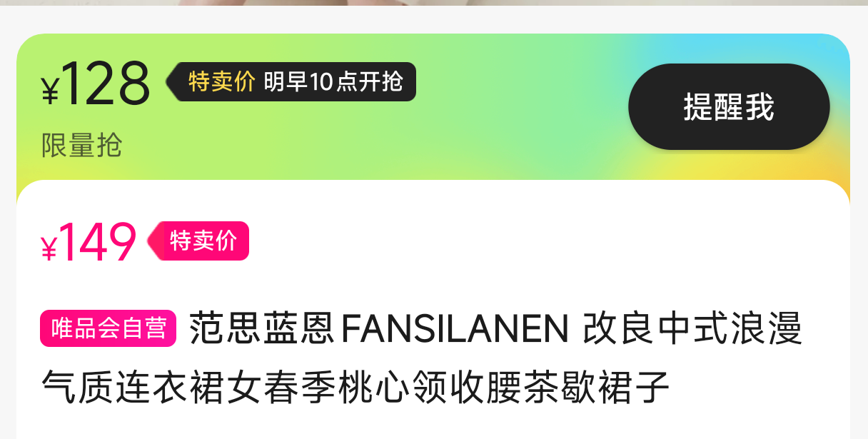The height and width of the screenshot is (439, 868).
Task: Tap the 限量抢 limited quantity label
Action: tap(82, 146)
